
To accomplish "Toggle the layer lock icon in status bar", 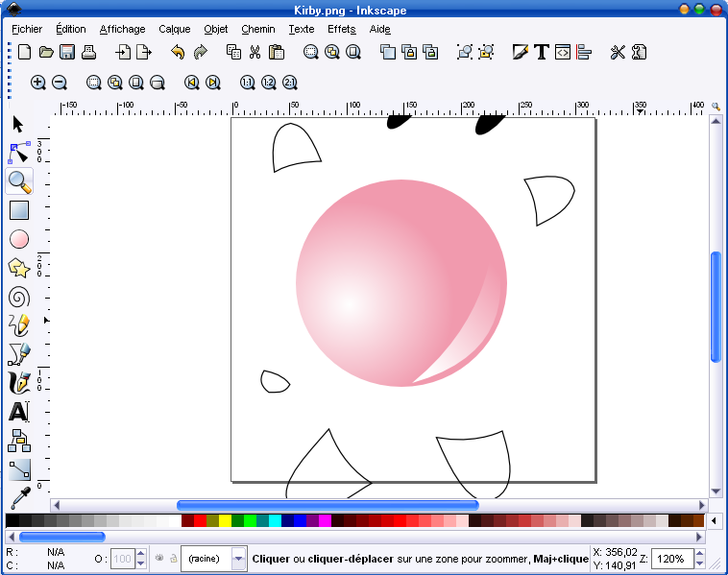I will pos(174,559).
